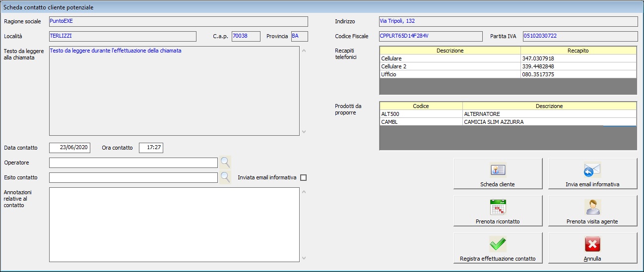This screenshot has width=644, height=272.
Task: Click the Annotazioni relative al contatto text area
Action: click(174, 224)
